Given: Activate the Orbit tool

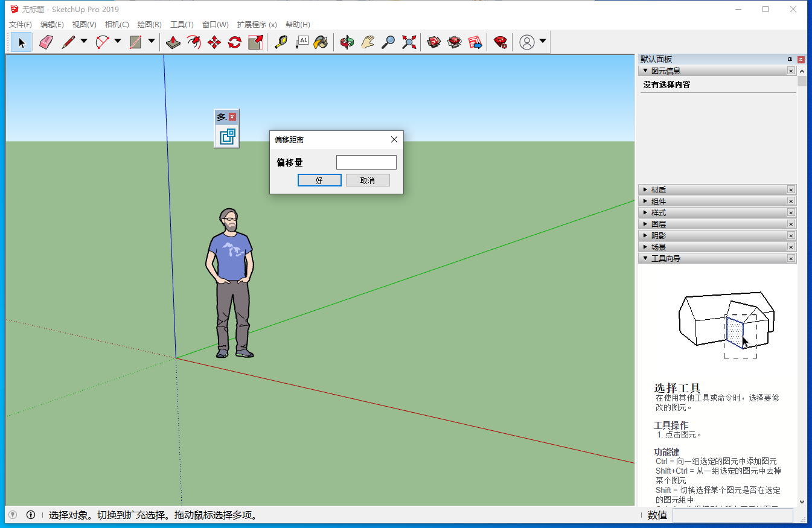Looking at the screenshot, I should pyautogui.click(x=347, y=42).
